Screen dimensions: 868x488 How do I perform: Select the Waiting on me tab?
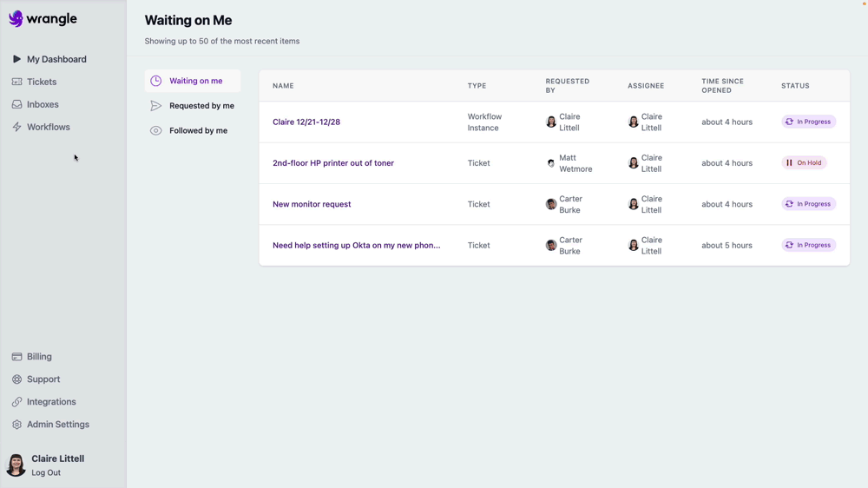tap(195, 81)
